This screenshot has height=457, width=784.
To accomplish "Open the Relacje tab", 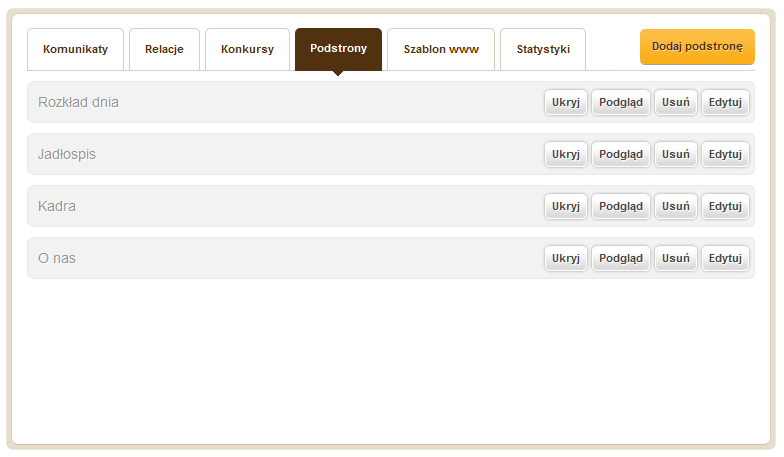I will [164, 50].
